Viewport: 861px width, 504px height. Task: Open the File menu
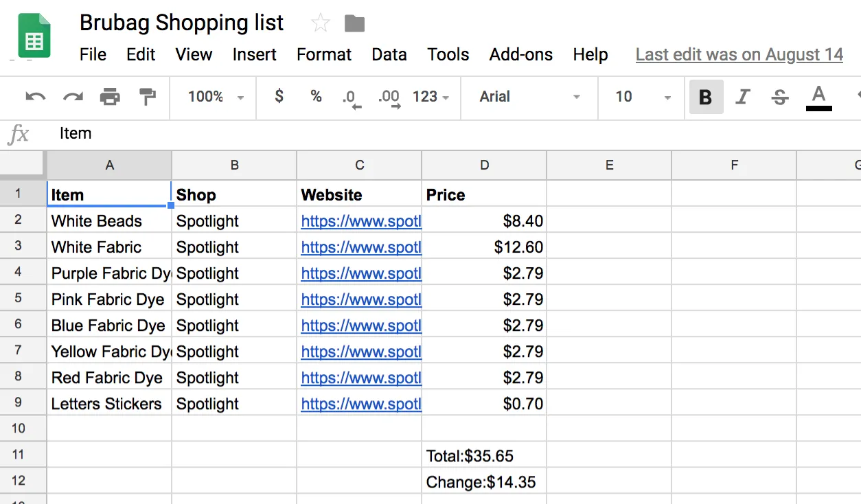click(93, 55)
